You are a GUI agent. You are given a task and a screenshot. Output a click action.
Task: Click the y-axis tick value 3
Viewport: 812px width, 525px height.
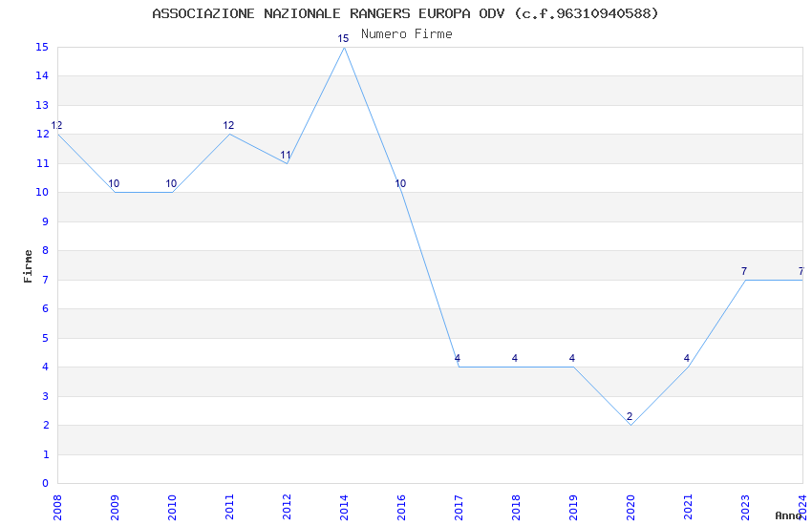[46, 397]
